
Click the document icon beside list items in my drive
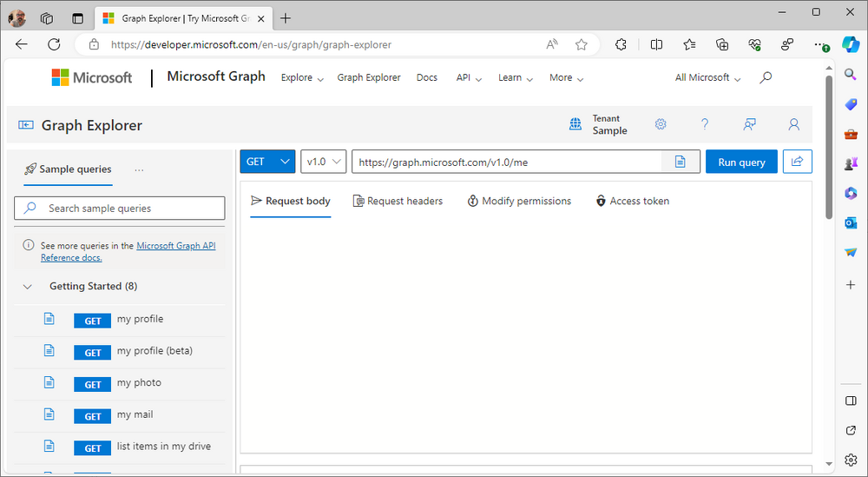coord(49,447)
